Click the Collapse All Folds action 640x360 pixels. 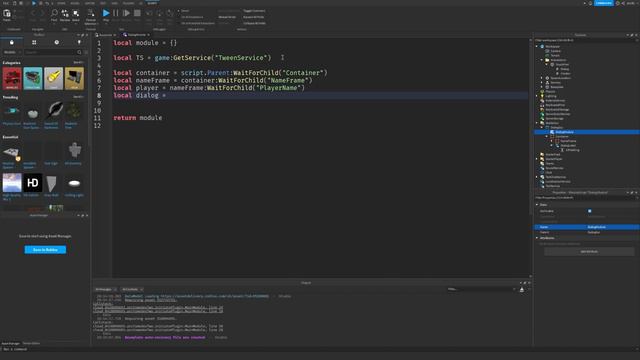[x=254, y=23]
